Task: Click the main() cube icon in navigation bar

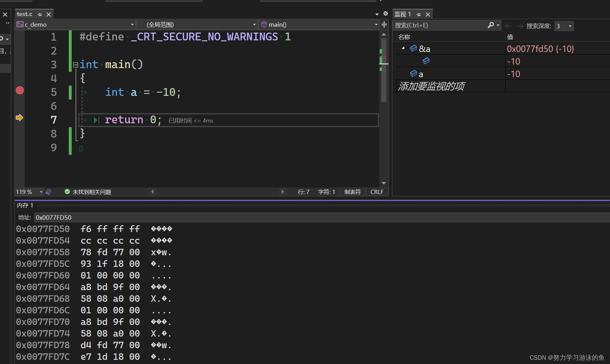Action: point(264,24)
